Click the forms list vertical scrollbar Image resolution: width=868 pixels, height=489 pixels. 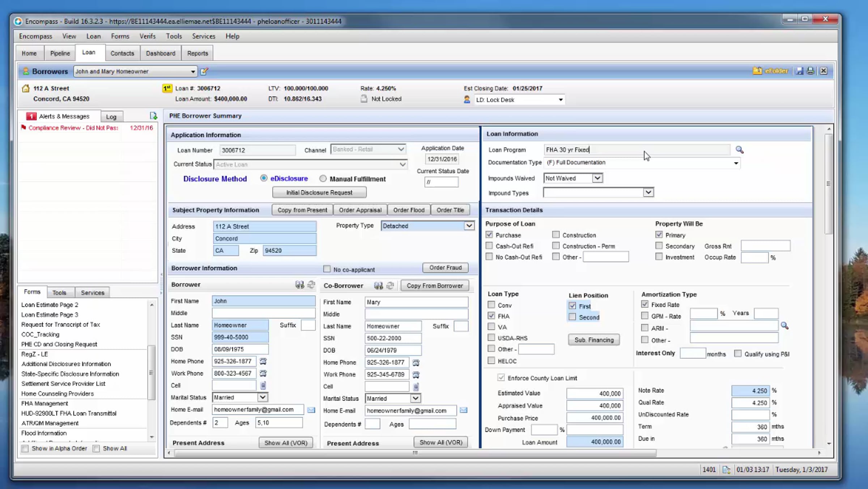click(x=152, y=373)
